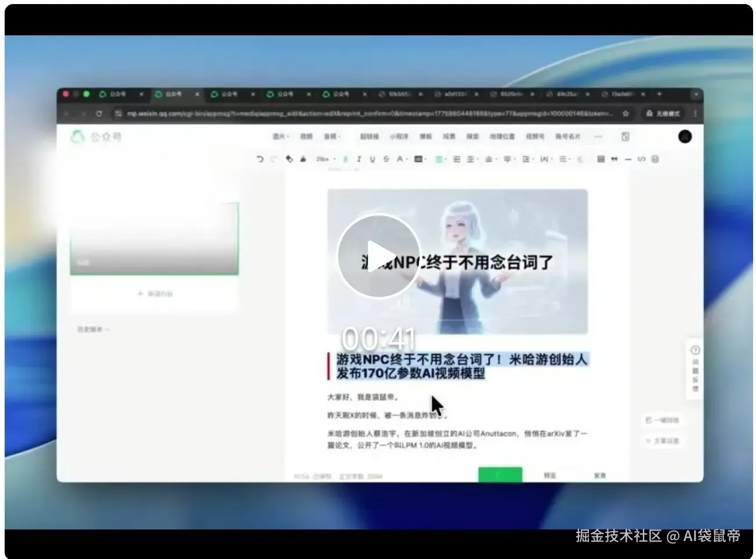The height and width of the screenshot is (559, 756).
Task: Open the green text alignment dropdown
Action: click(x=440, y=159)
